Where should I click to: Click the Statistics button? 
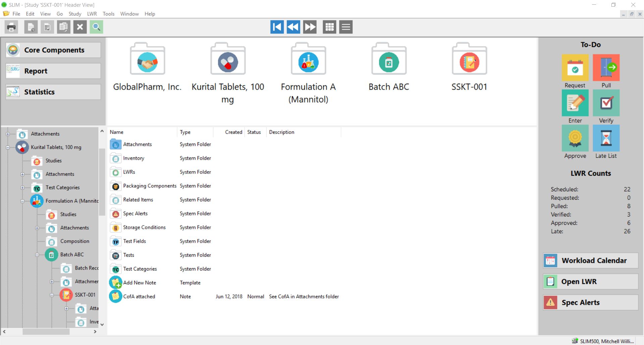coord(53,92)
